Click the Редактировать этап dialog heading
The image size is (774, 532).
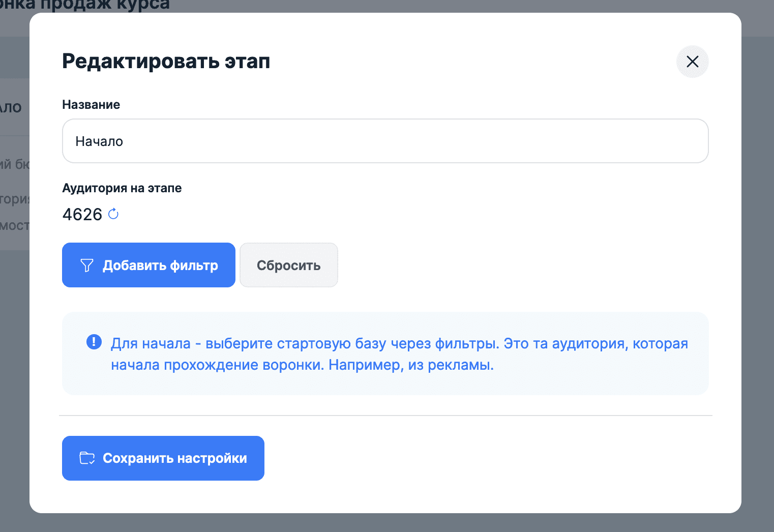(166, 62)
